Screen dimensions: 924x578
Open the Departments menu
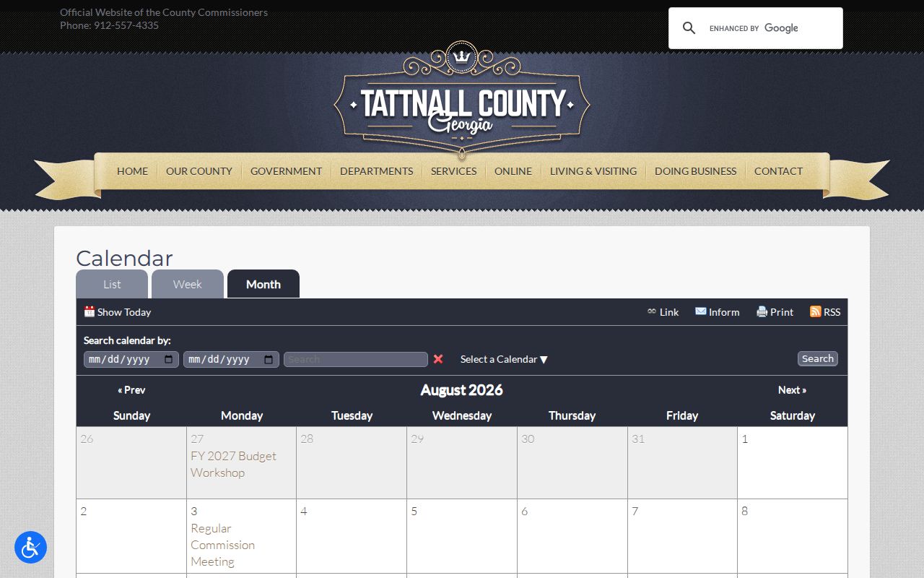click(377, 171)
